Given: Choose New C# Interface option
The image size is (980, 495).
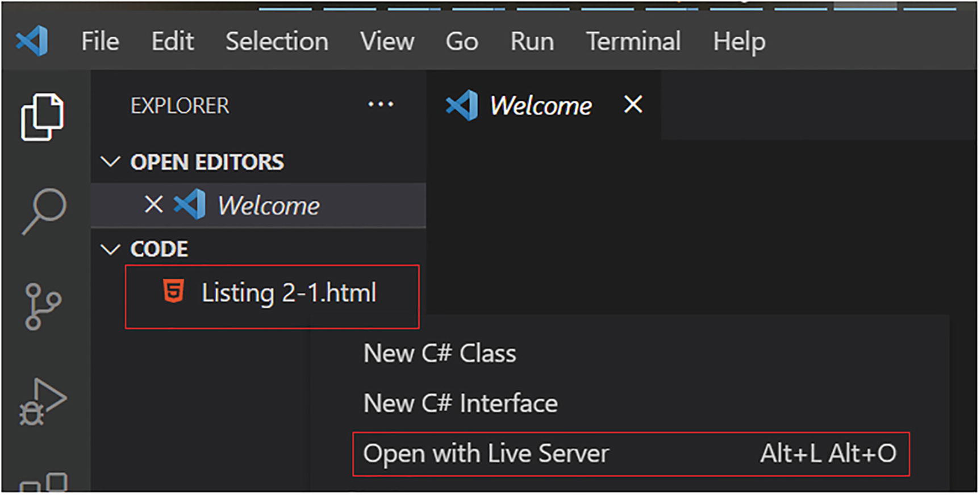Looking at the screenshot, I should click(x=460, y=404).
